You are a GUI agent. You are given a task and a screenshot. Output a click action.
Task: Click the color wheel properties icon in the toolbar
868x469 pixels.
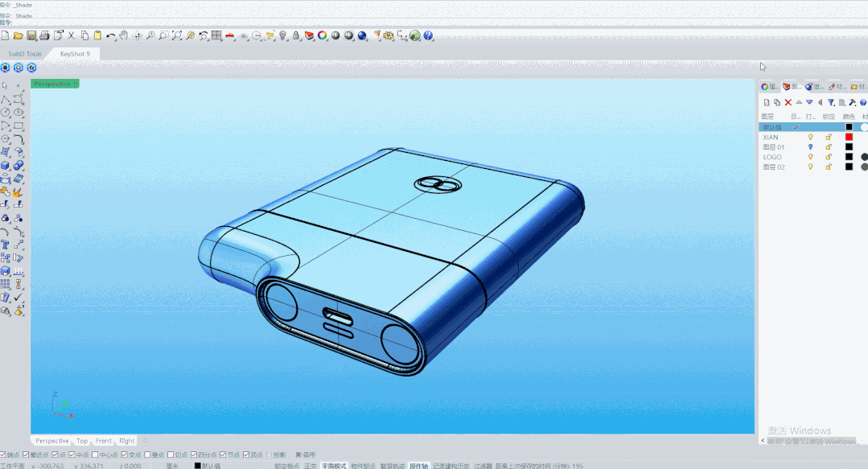pyautogui.click(x=322, y=35)
